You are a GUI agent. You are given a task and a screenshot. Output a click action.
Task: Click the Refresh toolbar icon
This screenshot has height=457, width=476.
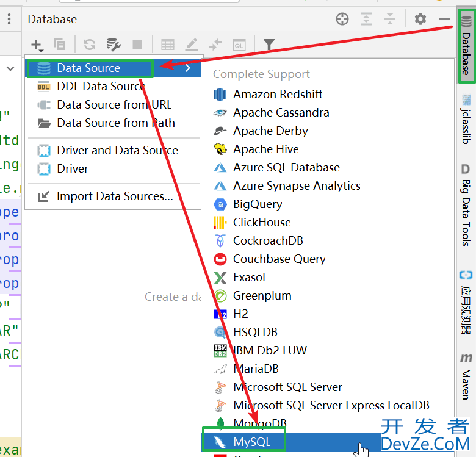90,45
